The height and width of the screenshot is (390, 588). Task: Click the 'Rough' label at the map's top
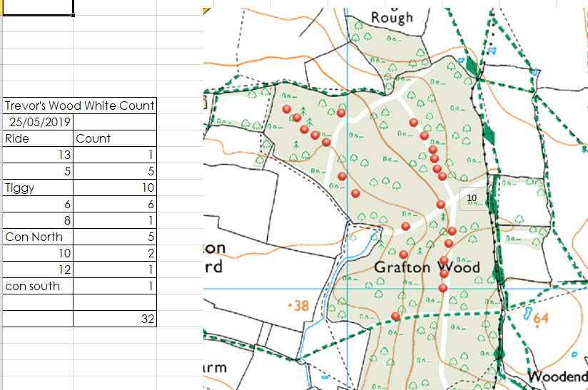tap(392, 18)
